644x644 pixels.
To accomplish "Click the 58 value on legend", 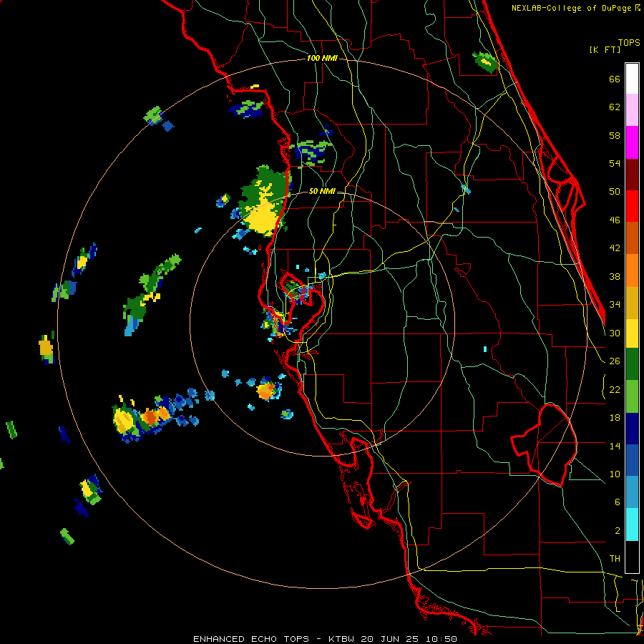I will [615, 135].
